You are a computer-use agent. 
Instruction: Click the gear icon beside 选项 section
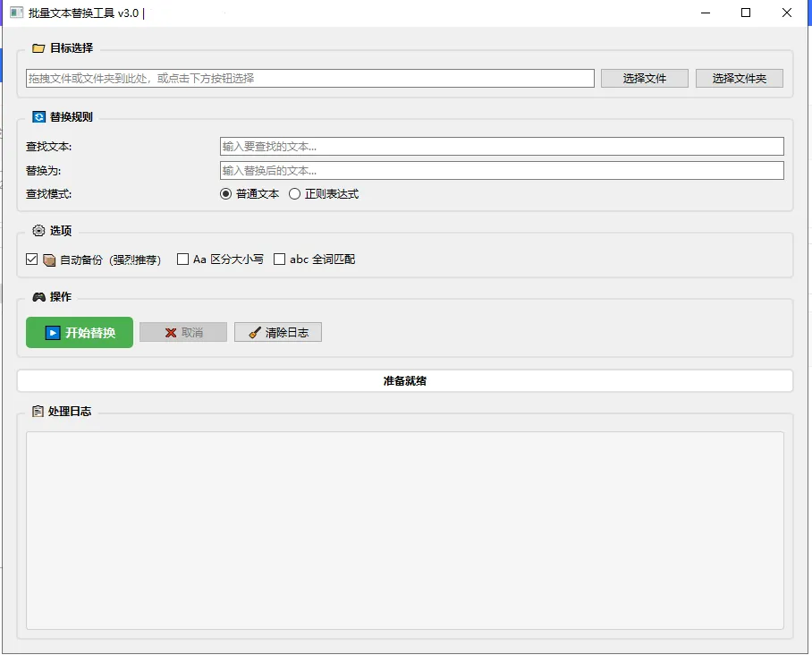(x=36, y=231)
